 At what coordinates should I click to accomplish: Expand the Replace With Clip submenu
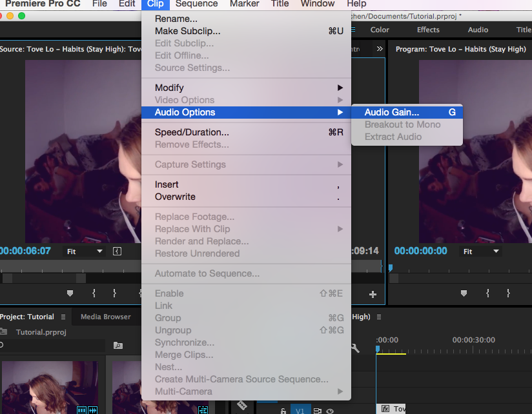pos(247,229)
